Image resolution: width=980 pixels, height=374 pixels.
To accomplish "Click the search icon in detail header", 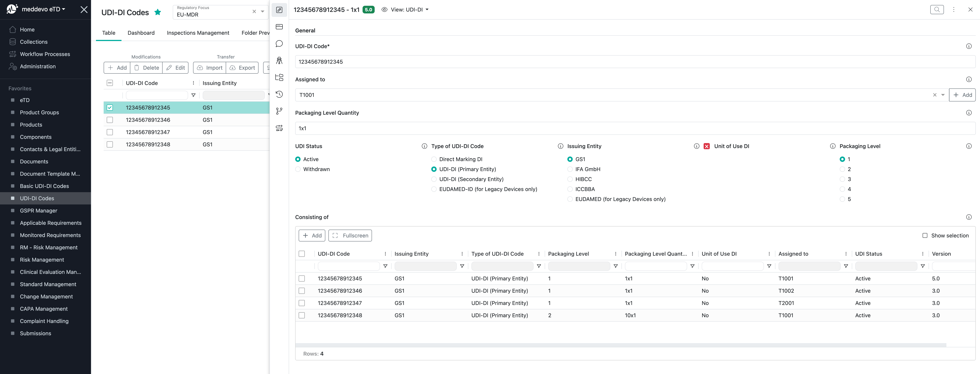I will 937,10.
